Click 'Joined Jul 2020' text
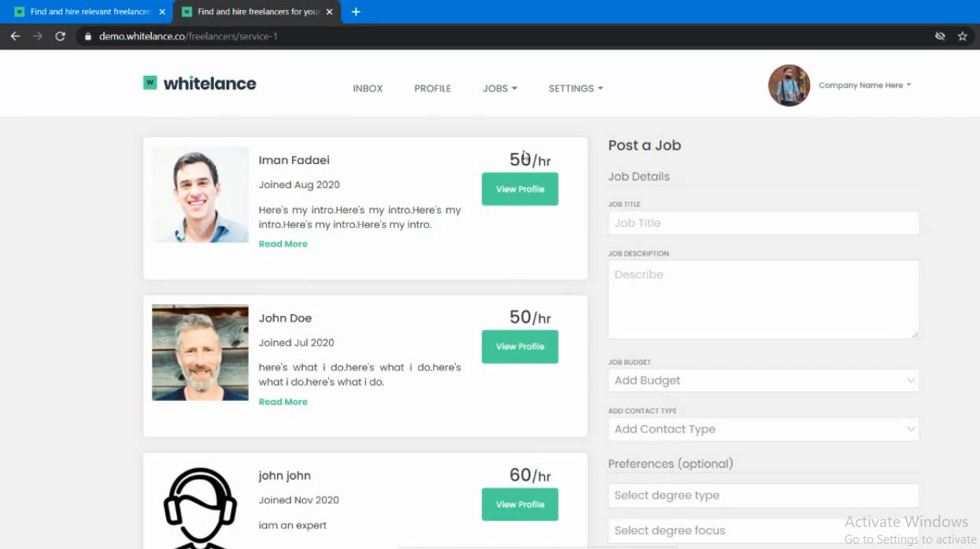This screenshot has height=549, width=980. [x=297, y=343]
